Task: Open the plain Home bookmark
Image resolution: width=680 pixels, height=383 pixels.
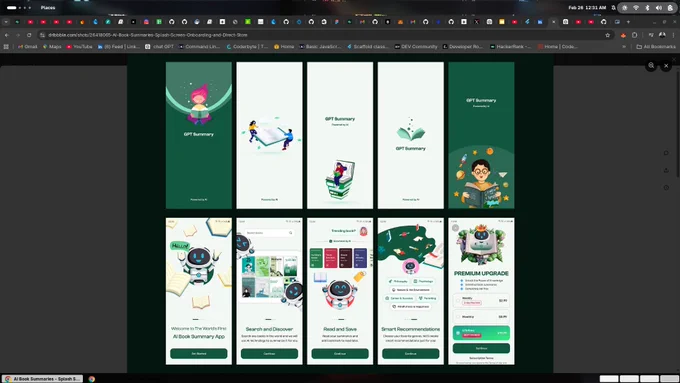Action: tap(284, 46)
